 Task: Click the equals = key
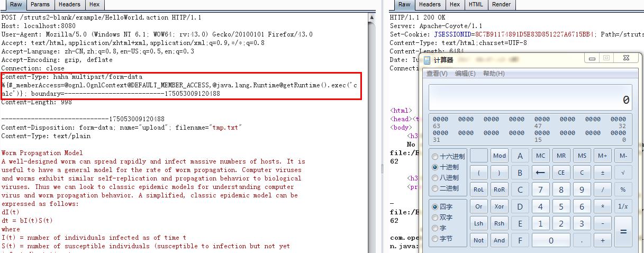[623, 232]
